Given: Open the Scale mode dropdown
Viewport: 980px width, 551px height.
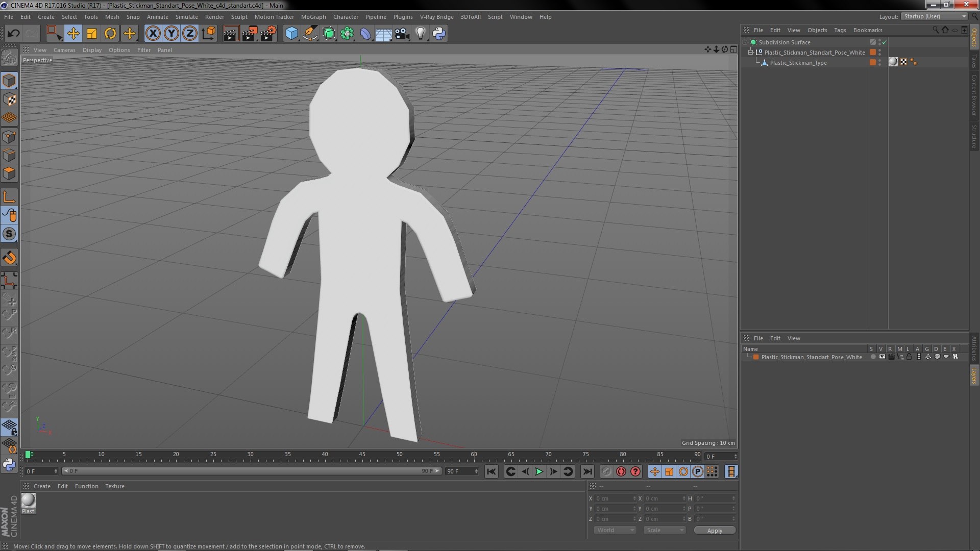Looking at the screenshot, I should point(665,530).
